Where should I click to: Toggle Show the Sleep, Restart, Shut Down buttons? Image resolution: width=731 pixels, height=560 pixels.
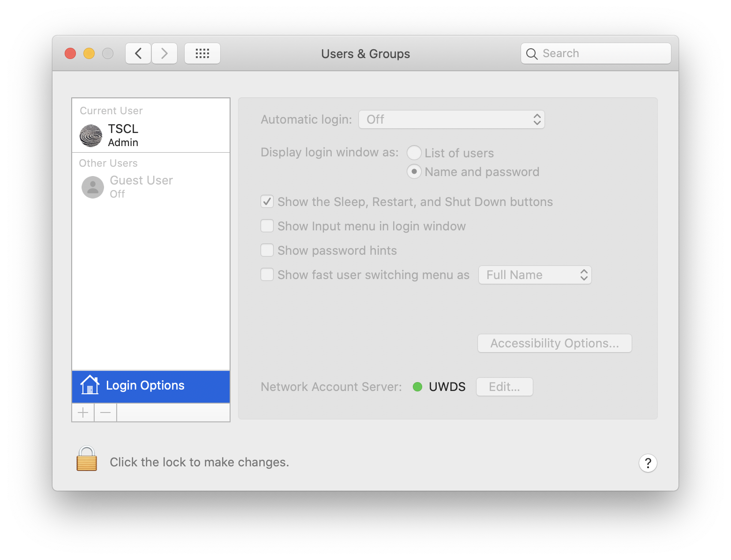click(x=267, y=202)
